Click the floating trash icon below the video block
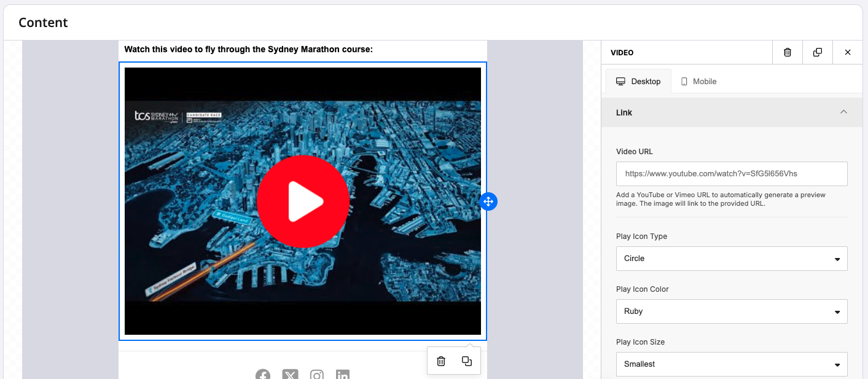Viewport: 868px width, 379px height. tap(441, 361)
